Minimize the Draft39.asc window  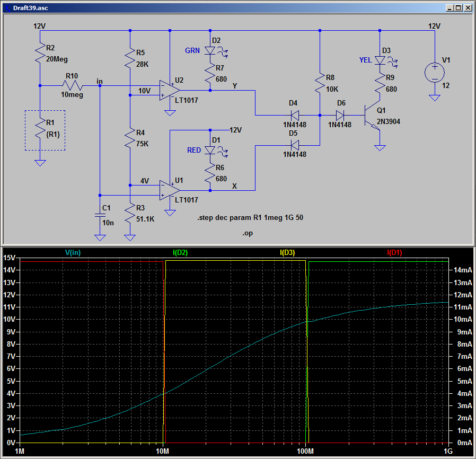point(449,8)
